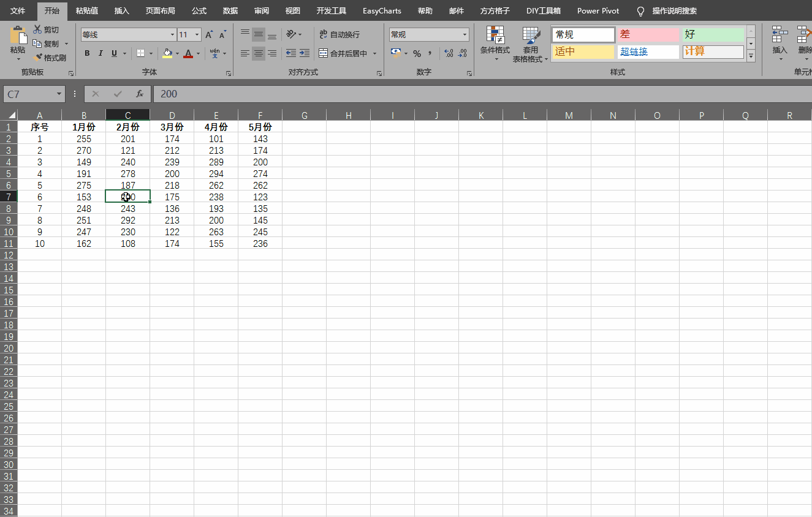Toggle underline formatting (U)
The width and height of the screenshot is (812, 517).
coord(115,53)
